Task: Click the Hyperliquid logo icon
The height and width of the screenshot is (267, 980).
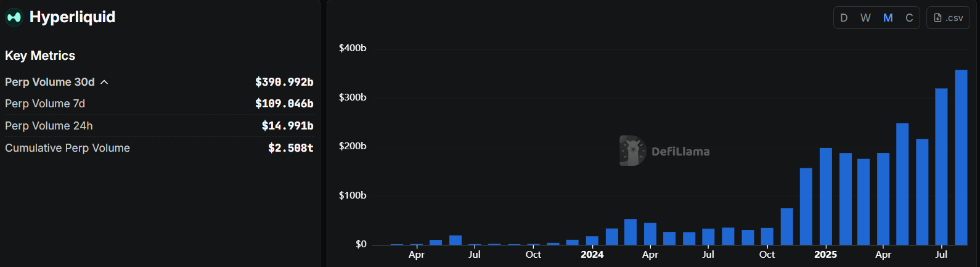Action: [14, 17]
